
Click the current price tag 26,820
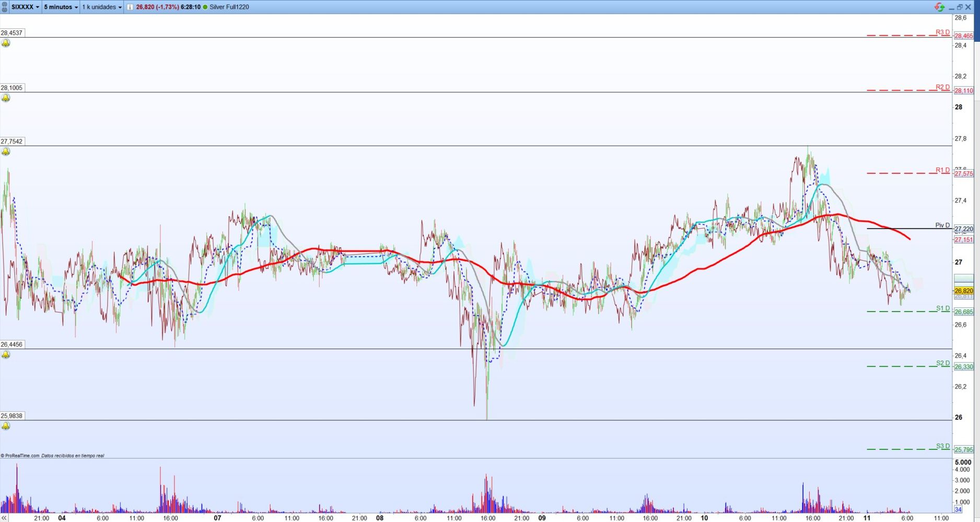(x=964, y=291)
